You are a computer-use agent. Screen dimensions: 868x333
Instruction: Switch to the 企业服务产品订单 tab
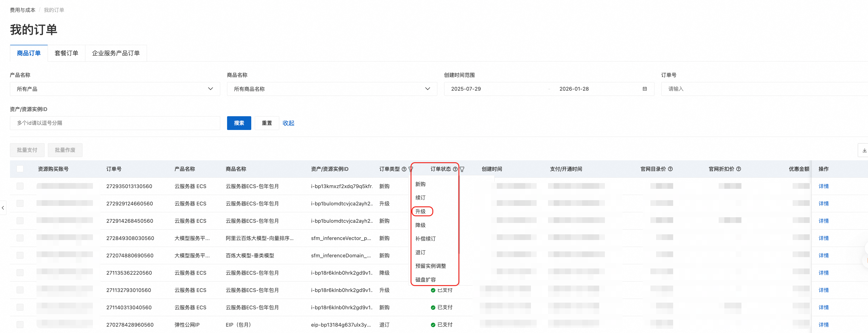point(116,53)
